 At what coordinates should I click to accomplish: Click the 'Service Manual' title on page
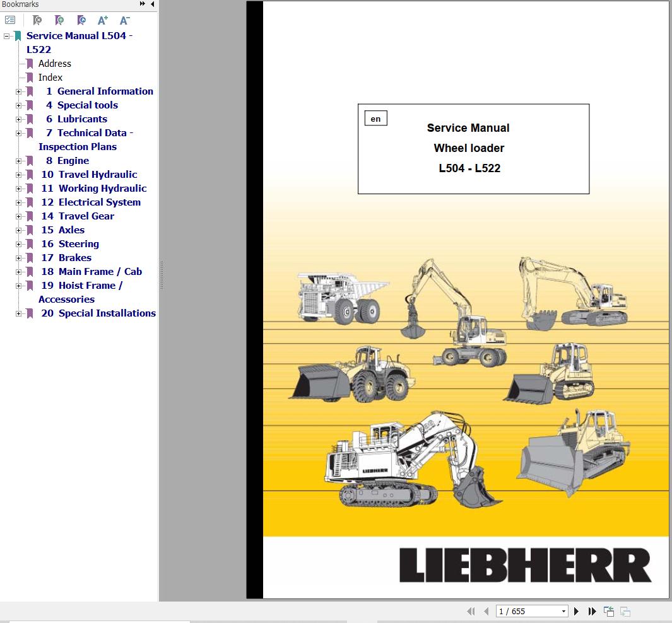[x=468, y=128]
